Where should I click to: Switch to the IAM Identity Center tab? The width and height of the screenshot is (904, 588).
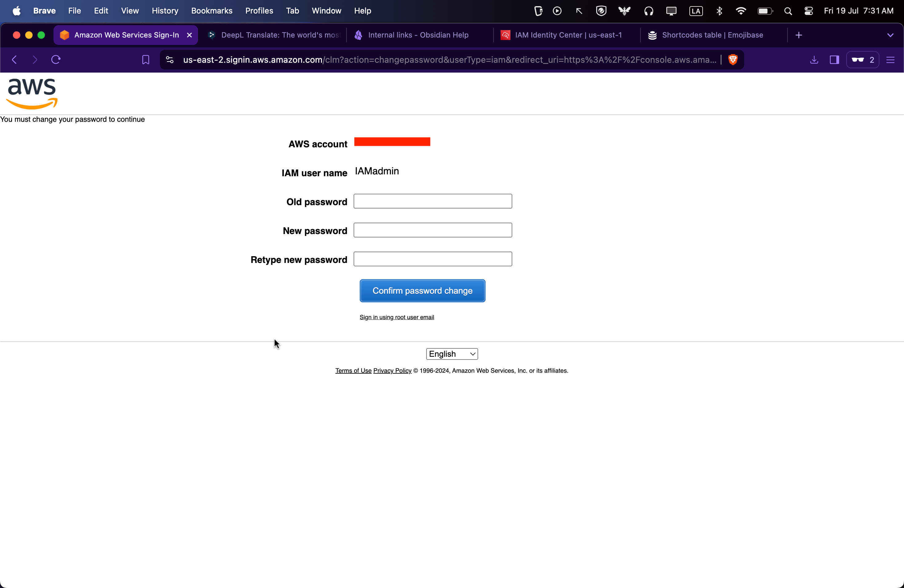[x=568, y=35]
